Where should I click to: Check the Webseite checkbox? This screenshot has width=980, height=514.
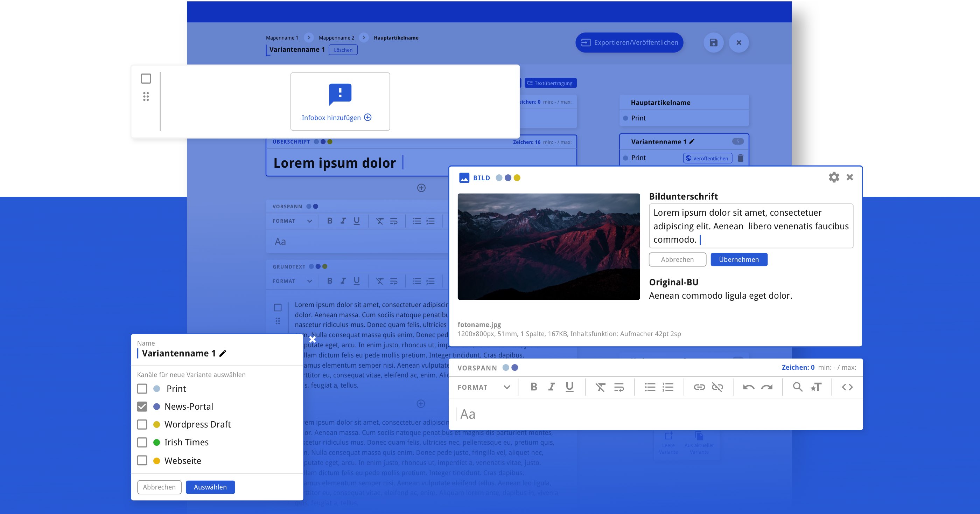tap(142, 460)
